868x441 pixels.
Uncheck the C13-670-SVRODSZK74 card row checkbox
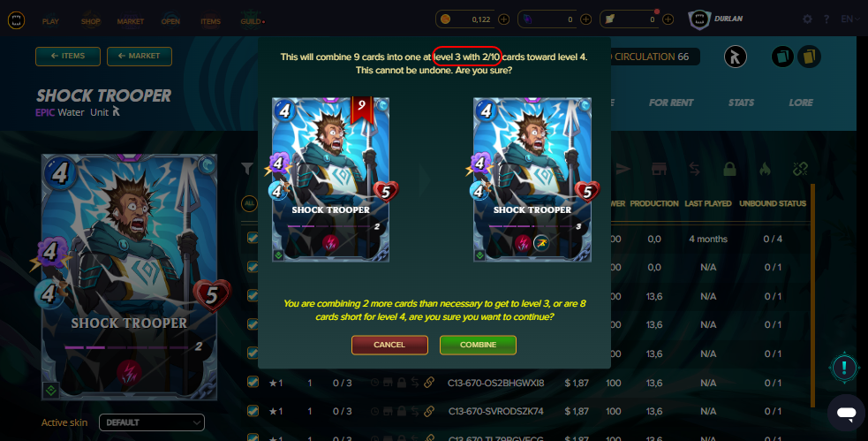point(253,411)
